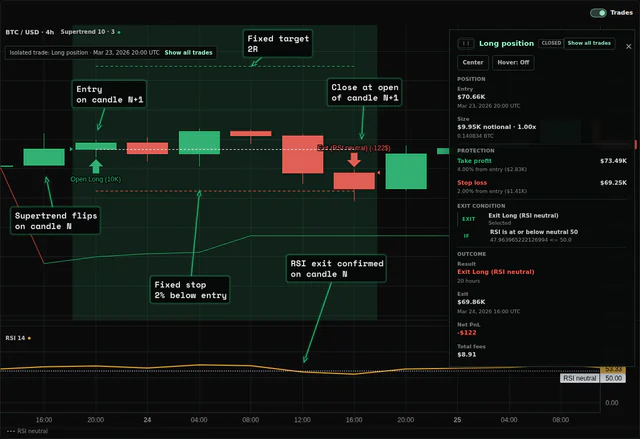Click the BTC / USD 4h symbol label
This screenshot has width=640, height=439.
pos(29,32)
